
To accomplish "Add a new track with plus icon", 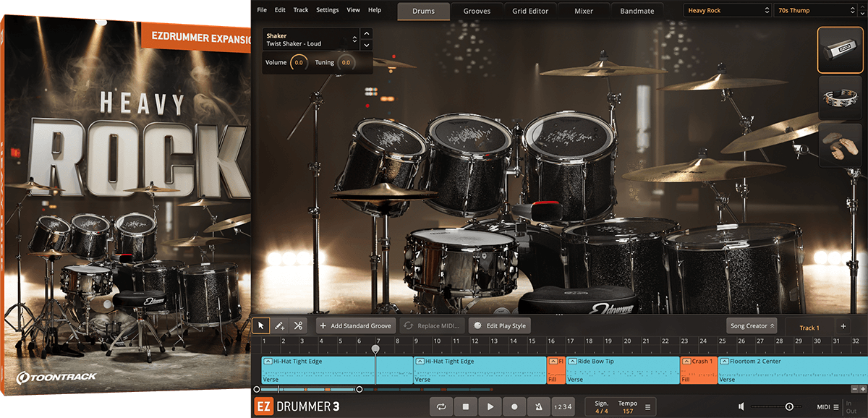I will coord(843,327).
